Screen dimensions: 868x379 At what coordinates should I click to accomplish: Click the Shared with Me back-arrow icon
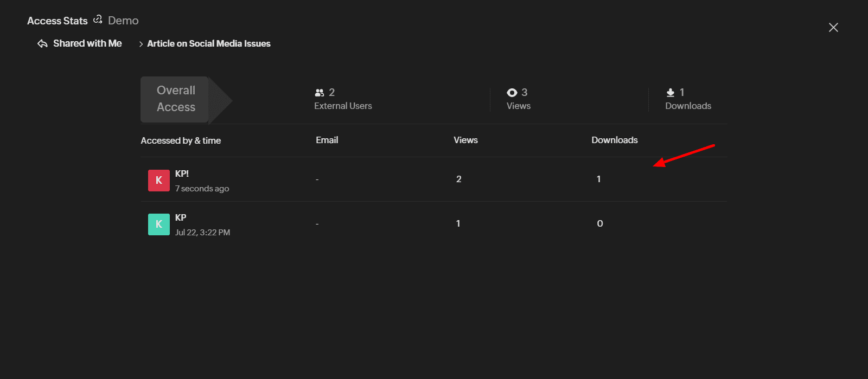tap(42, 44)
